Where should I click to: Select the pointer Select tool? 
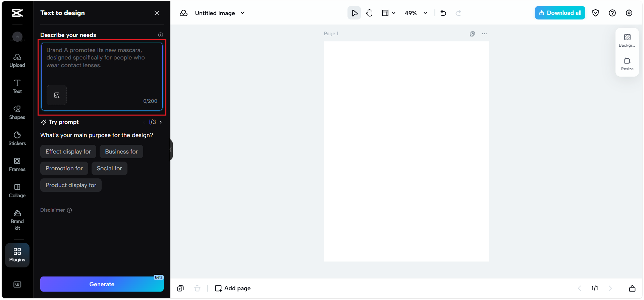(354, 13)
